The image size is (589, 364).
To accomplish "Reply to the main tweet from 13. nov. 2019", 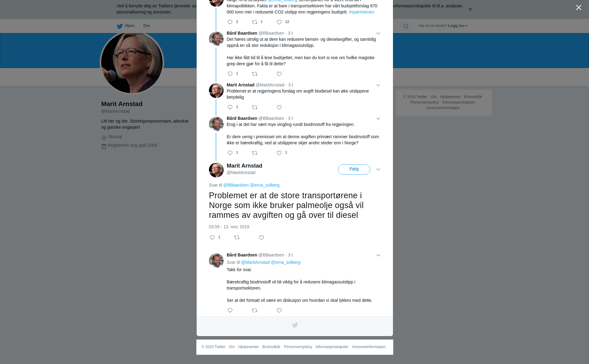I will coord(212,237).
